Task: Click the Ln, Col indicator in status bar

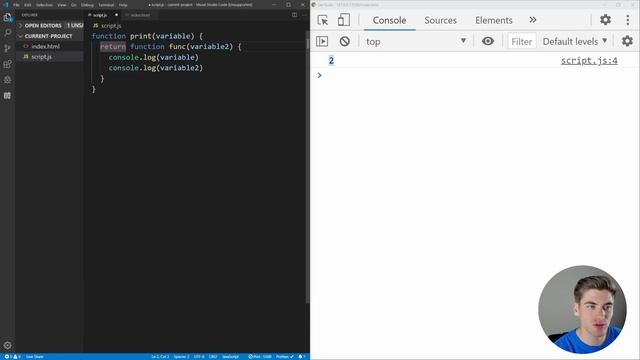Action: point(160,357)
